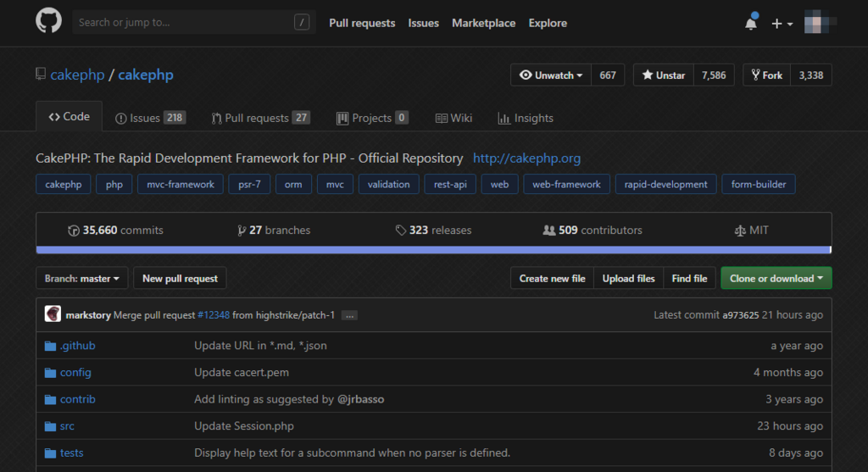Viewport: 868px width, 472px height.
Task: Open the contrib folder
Action: [x=77, y=399]
